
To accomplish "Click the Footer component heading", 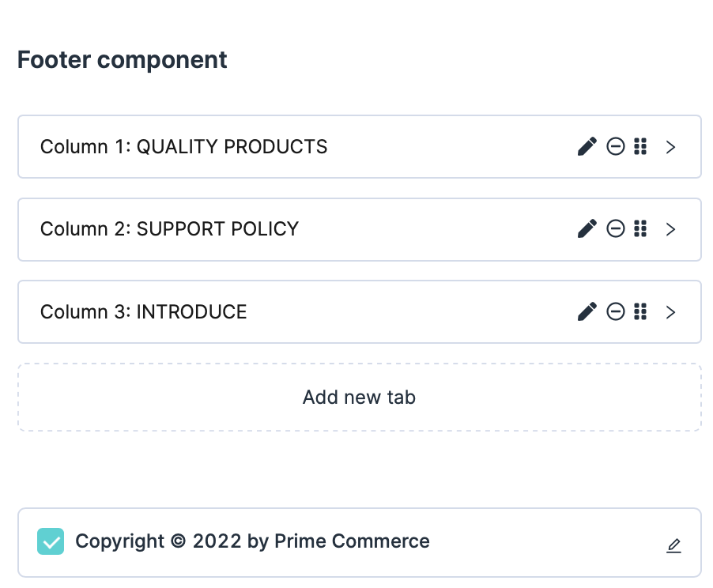I will [x=123, y=60].
